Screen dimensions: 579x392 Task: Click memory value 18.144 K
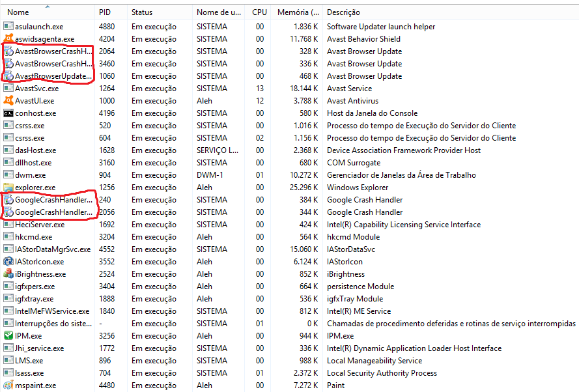point(304,88)
